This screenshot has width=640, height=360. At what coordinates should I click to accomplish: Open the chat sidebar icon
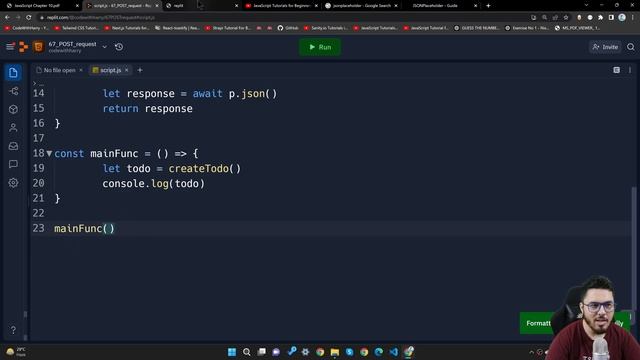[13, 164]
